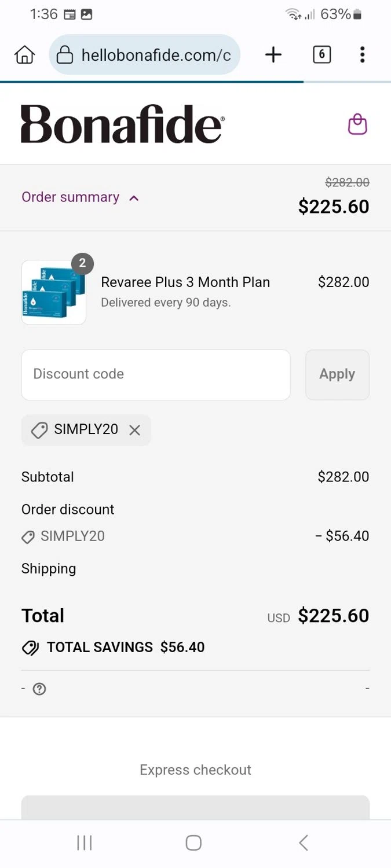Open a new browser tab
The height and width of the screenshot is (868, 391).
(x=273, y=55)
